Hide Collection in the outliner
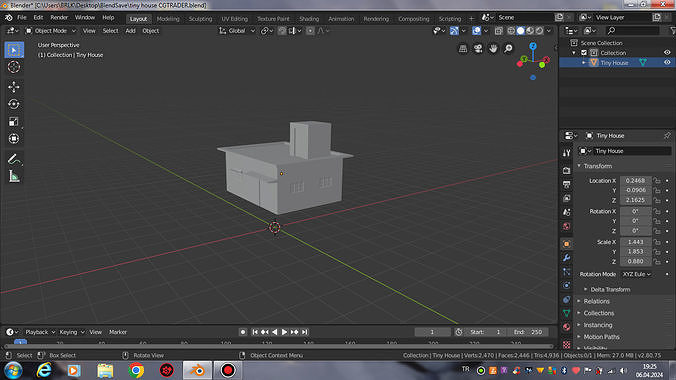 click(667, 53)
